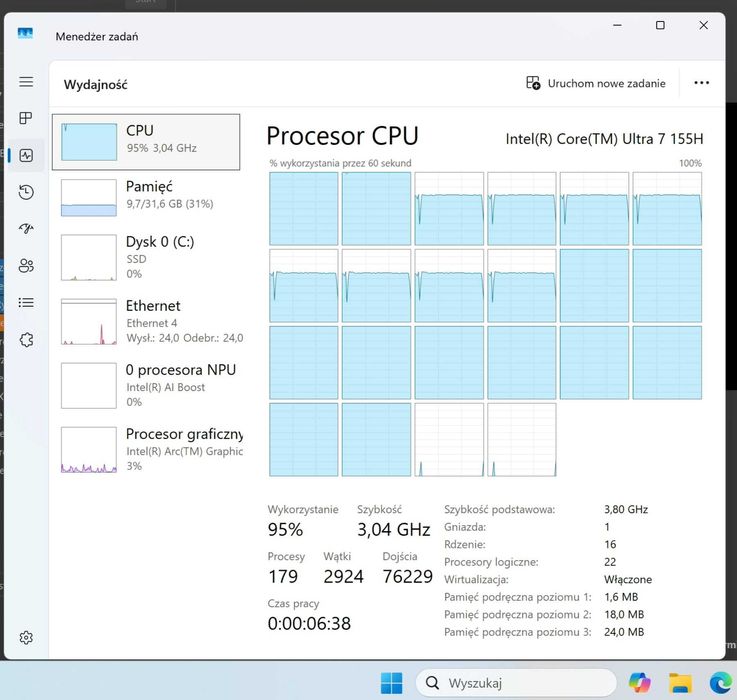The width and height of the screenshot is (737, 700).
Task: Open the three-dot more options menu
Action: point(701,83)
